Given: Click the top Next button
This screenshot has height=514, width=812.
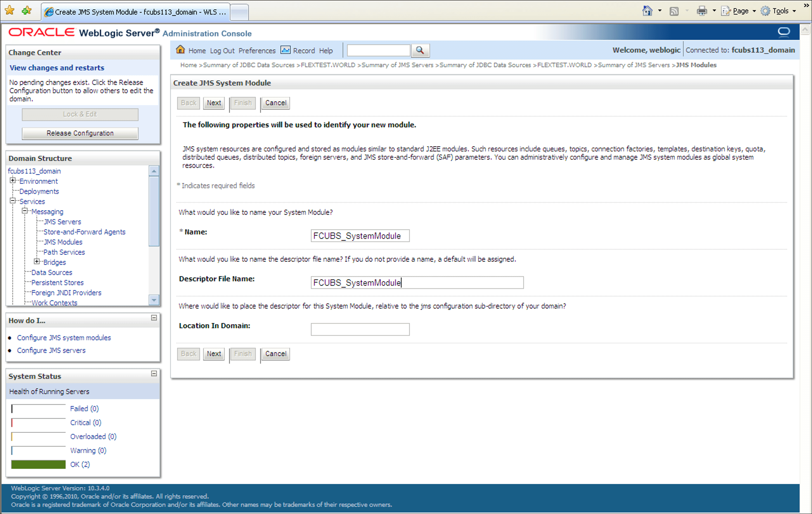Looking at the screenshot, I should [x=214, y=103].
